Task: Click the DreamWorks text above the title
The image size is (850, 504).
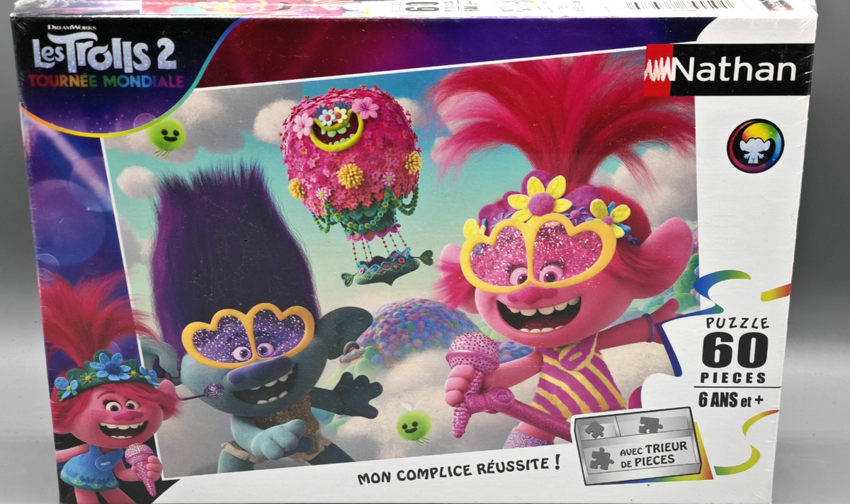Action: [70, 28]
